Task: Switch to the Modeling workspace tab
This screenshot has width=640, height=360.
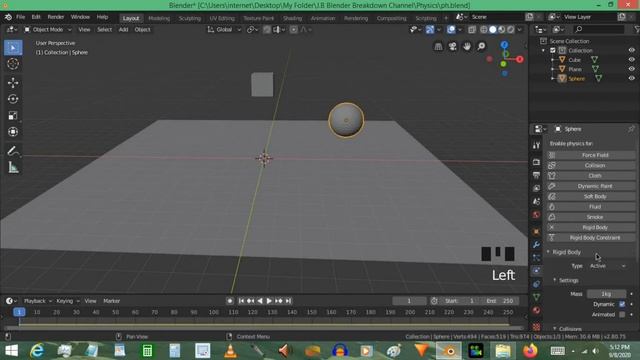Action: pos(159,18)
